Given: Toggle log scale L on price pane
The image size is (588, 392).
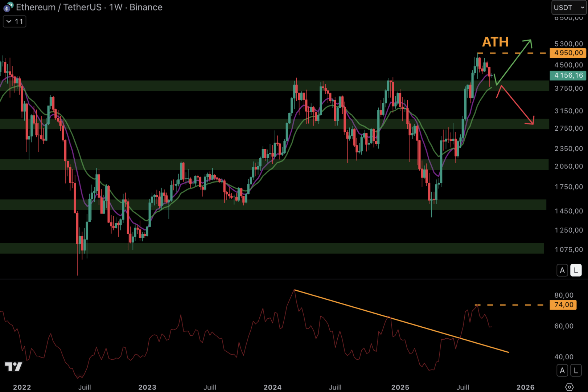Looking at the screenshot, I should pyautogui.click(x=576, y=270).
